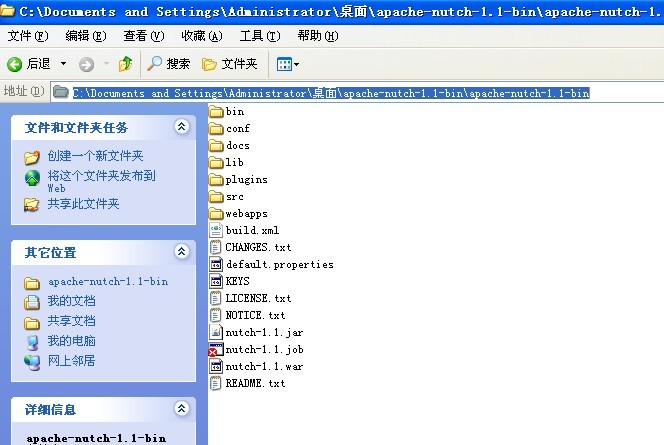Toggle the Folders (文件夹) pane button

point(230,64)
